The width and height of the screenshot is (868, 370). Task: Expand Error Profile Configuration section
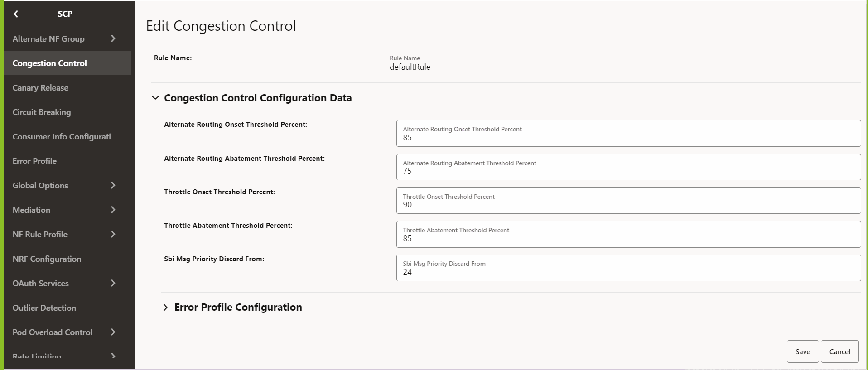(x=165, y=308)
